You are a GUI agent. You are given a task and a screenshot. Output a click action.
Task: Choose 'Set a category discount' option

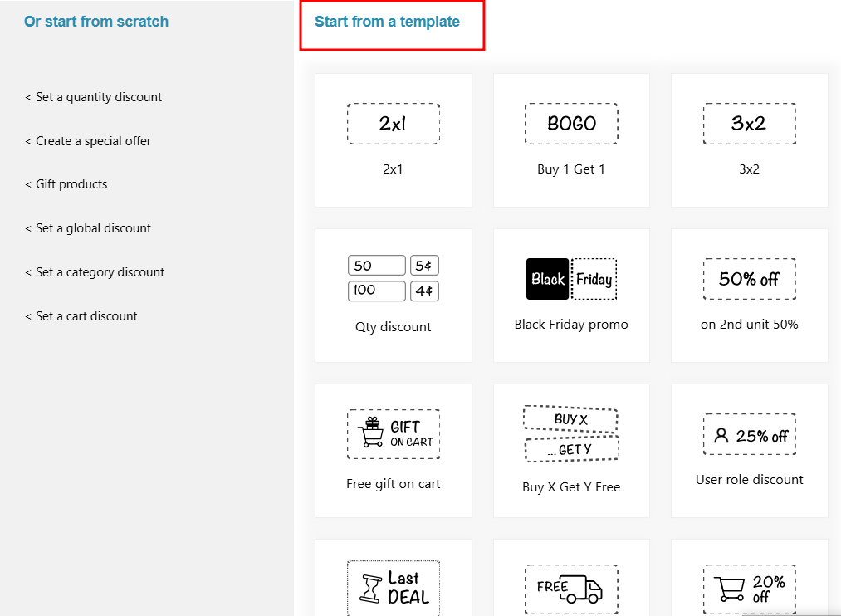click(95, 272)
